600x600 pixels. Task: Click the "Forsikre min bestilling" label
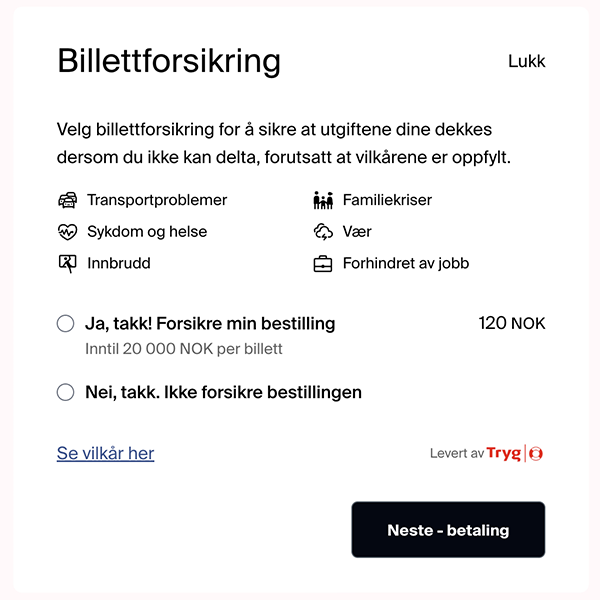pos(210,324)
